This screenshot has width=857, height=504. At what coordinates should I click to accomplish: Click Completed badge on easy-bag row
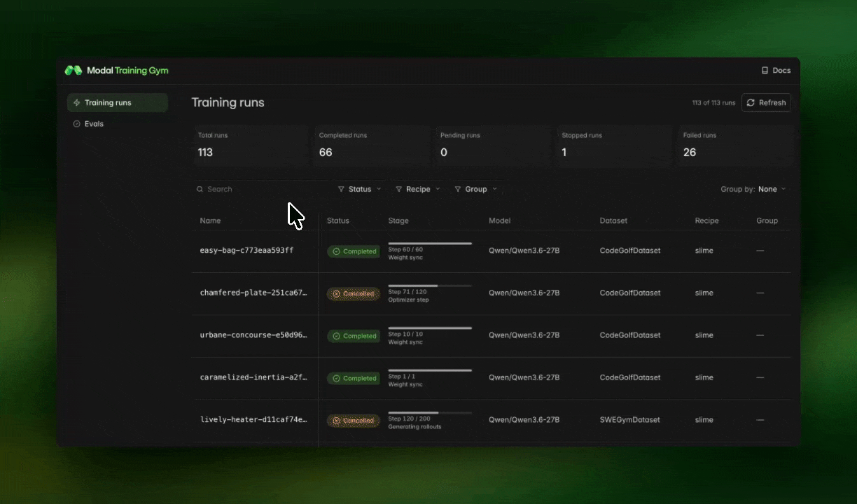(x=354, y=251)
